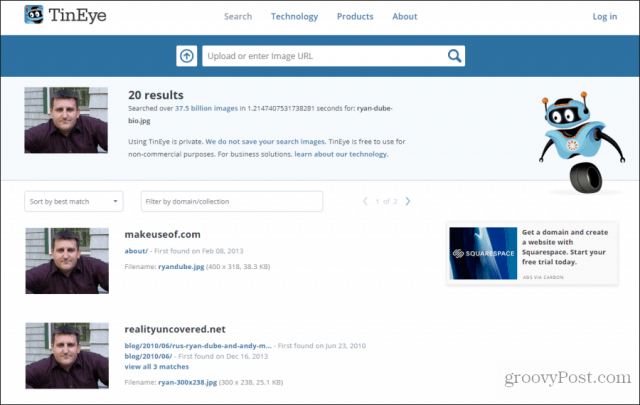Click the Upload or enter Image URL field

pos(322,57)
